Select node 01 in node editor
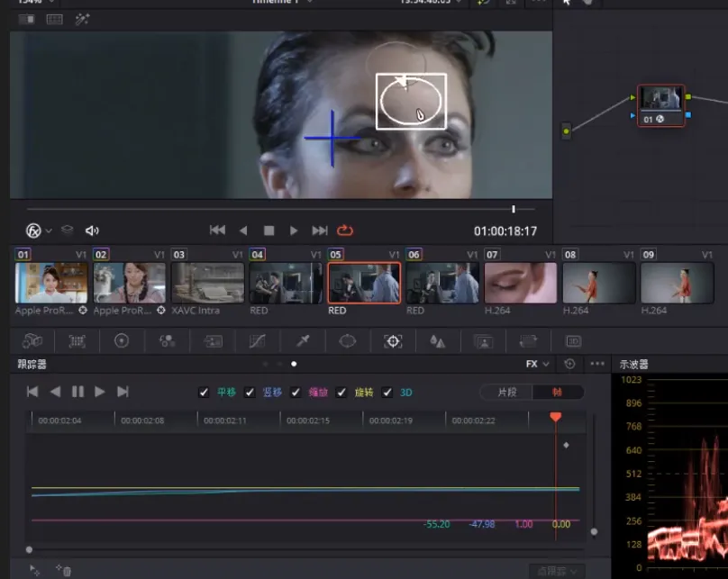Screen dimensions: 728x579 coord(660,105)
